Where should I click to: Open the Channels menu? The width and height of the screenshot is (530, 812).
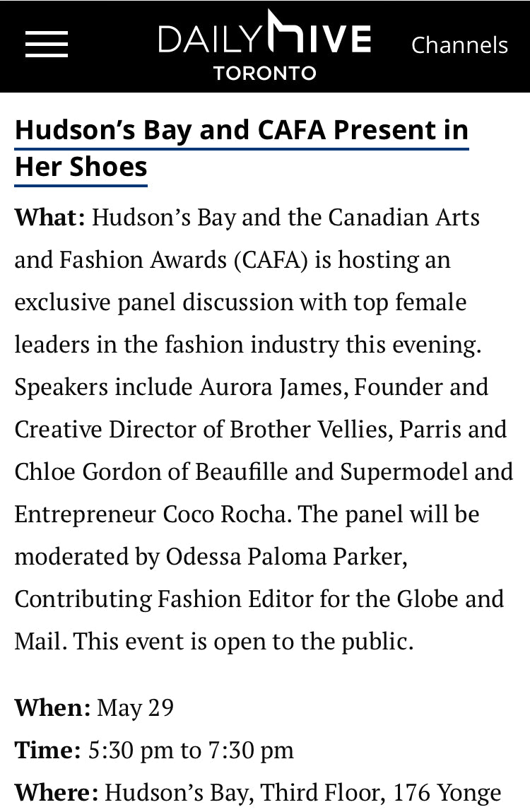(x=459, y=45)
